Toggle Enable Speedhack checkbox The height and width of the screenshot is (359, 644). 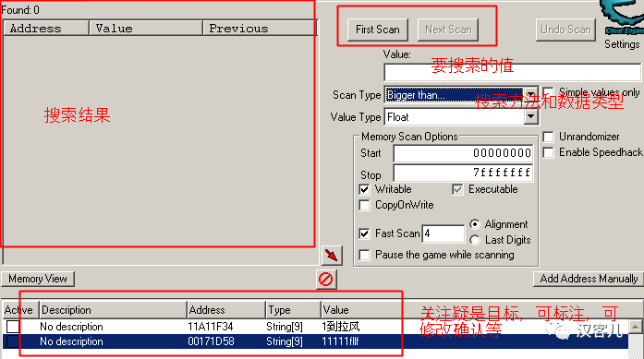[548, 152]
